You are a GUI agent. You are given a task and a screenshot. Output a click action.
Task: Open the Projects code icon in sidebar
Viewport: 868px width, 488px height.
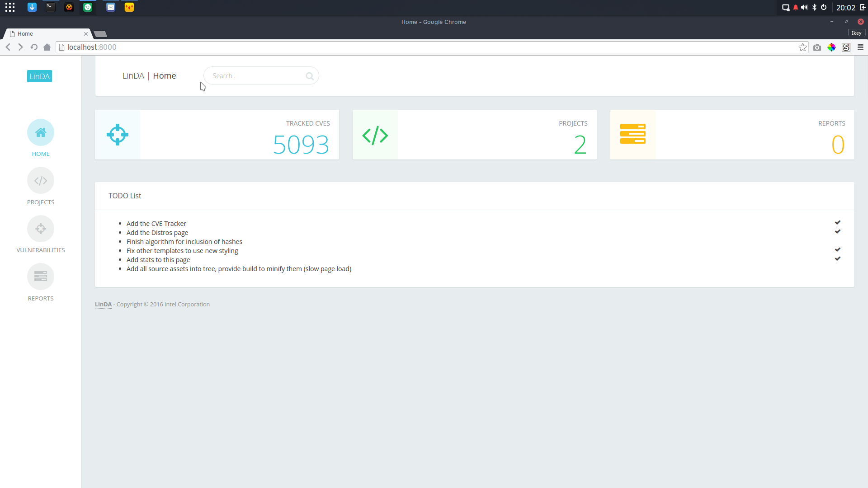pyautogui.click(x=41, y=181)
